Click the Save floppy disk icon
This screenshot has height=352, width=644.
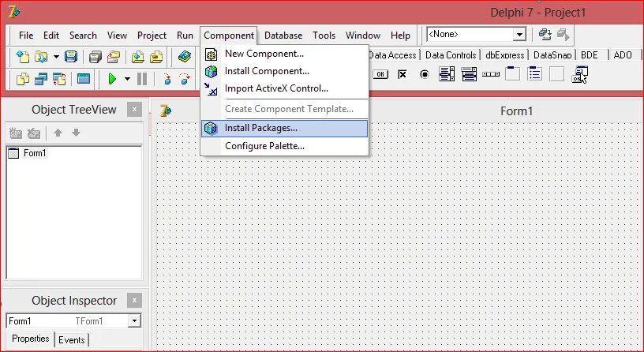click(x=71, y=56)
